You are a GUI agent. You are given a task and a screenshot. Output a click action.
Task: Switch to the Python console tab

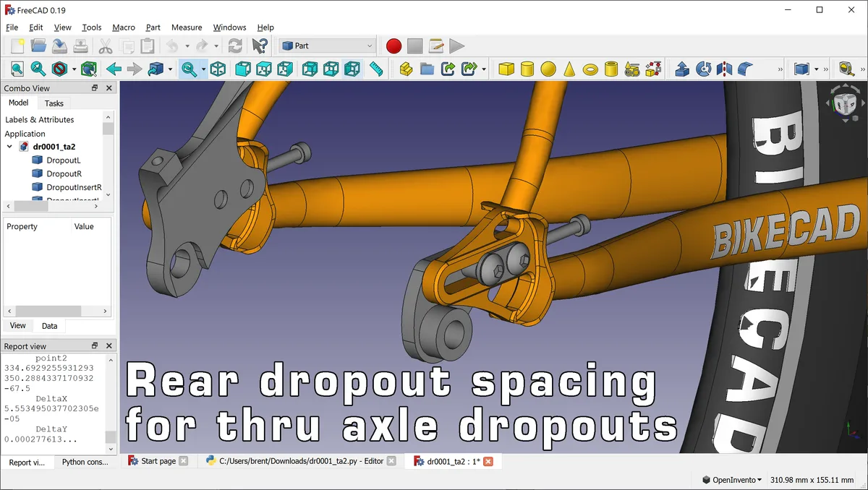(x=85, y=462)
